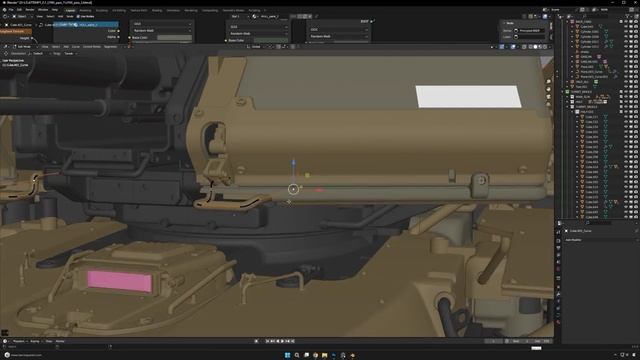Viewport: 640px width, 360px height.
Task: Open Global transform orientation dropdown
Action: (x=256, y=47)
